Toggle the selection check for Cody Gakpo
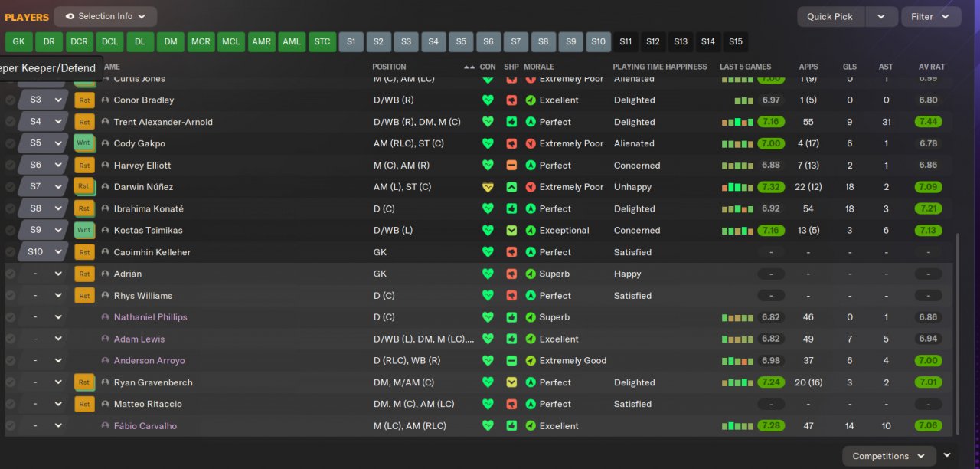This screenshot has width=980, height=469. (x=10, y=143)
